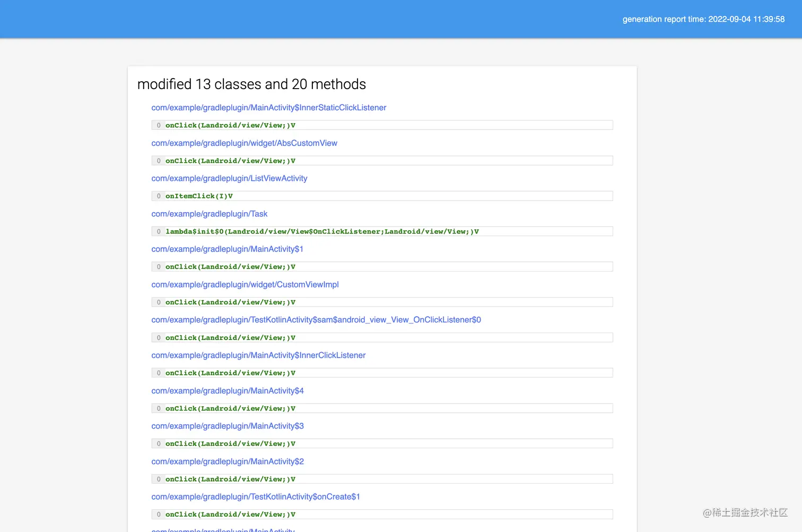Viewport: 802px width, 532px height.
Task: Open the Task class link
Action: click(x=209, y=214)
